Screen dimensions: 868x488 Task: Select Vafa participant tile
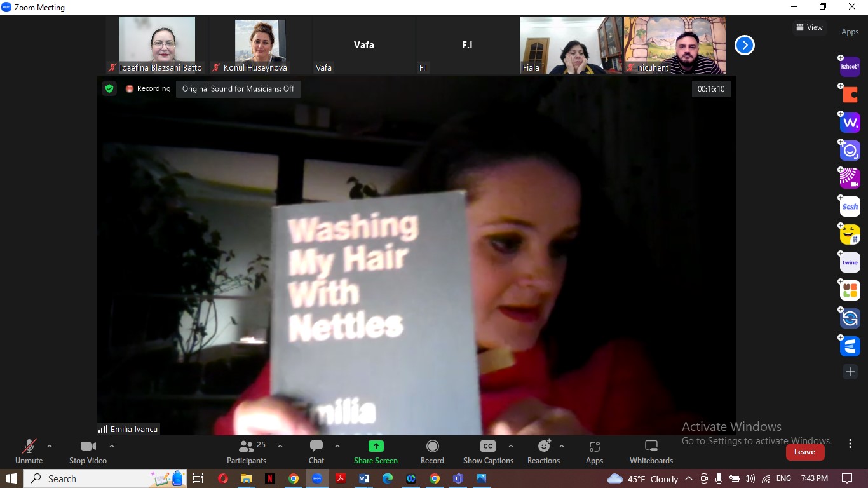[x=364, y=45]
